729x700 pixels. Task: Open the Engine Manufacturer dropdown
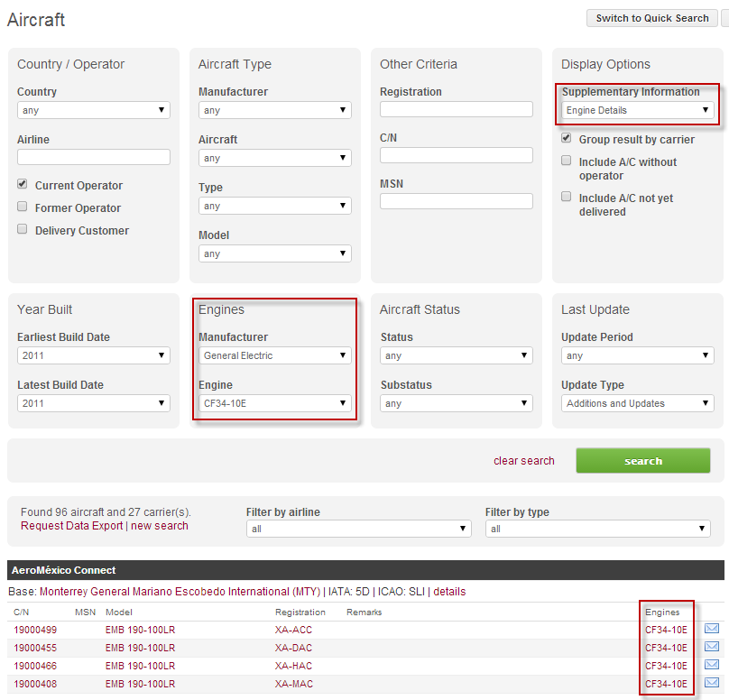tap(275, 355)
